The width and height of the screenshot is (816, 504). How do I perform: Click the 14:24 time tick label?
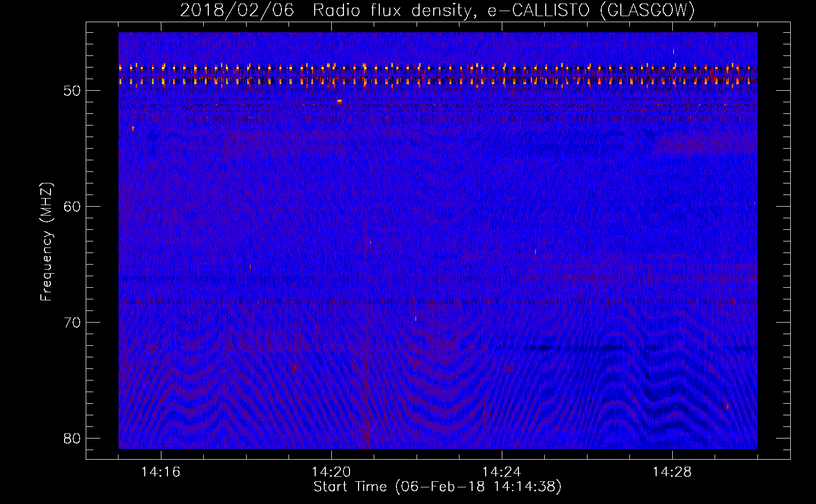coord(502,472)
